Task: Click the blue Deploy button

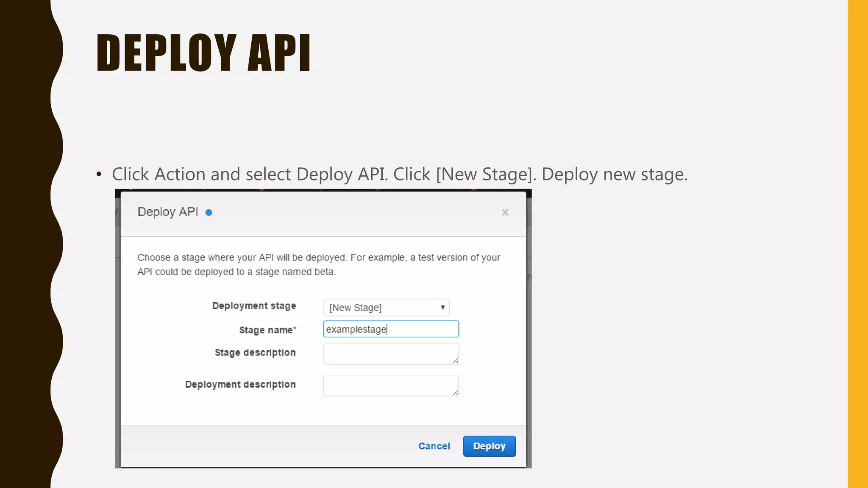Action: [x=489, y=446]
